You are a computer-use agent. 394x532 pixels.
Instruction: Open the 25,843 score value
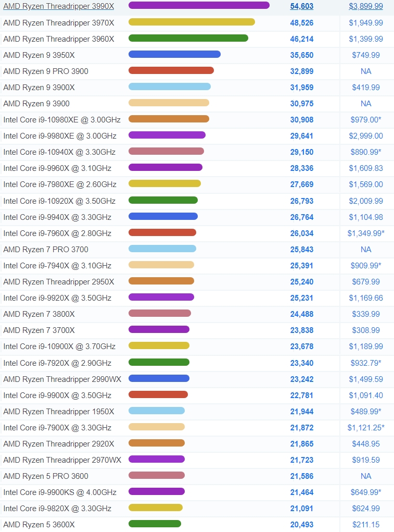point(301,250)
